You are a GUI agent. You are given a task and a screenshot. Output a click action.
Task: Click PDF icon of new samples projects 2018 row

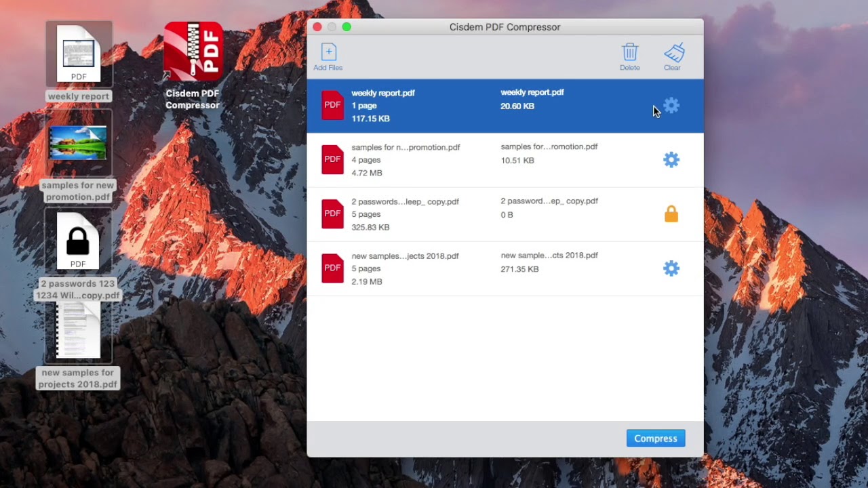click(332, 268)
